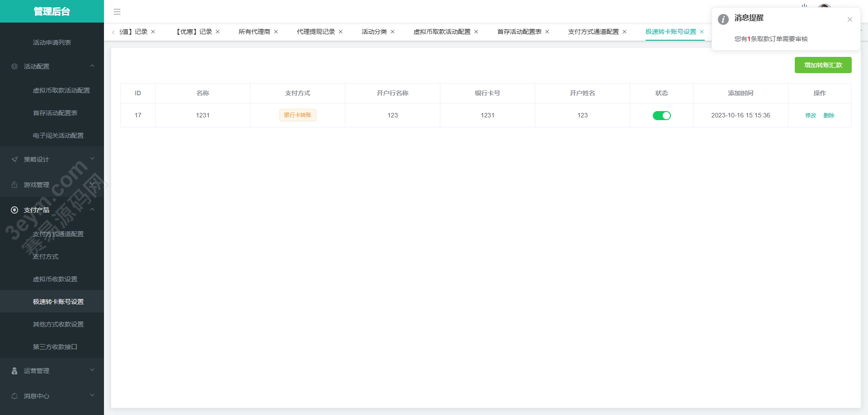The height and width of the screenshot is (415, 868).
Task: Click the 运营管理 person icon
Action: pos(14,371)
